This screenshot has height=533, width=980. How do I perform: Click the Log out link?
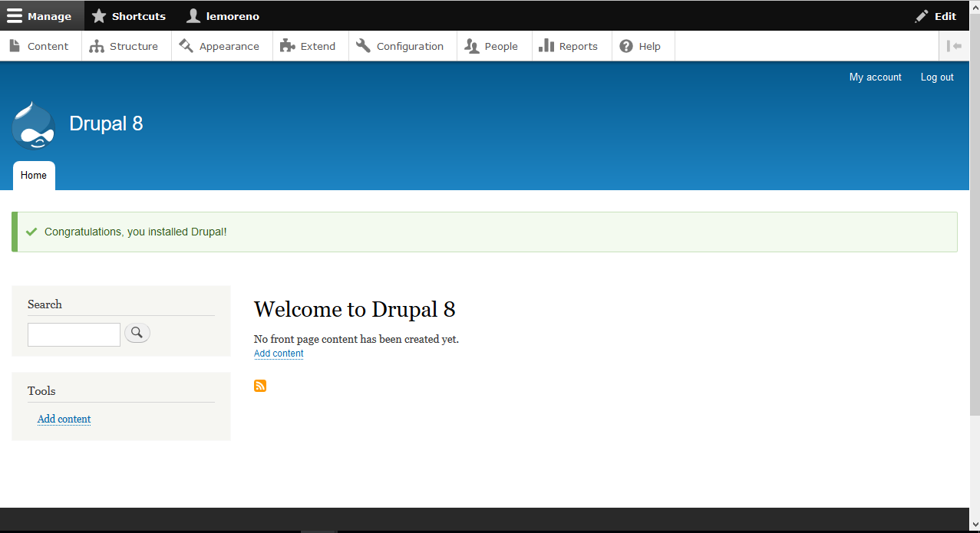tap(937, 77)
